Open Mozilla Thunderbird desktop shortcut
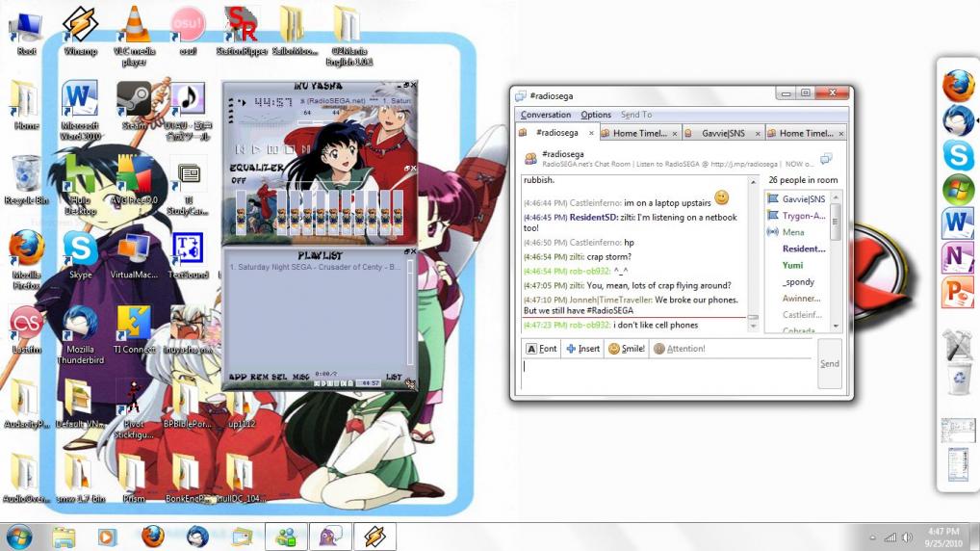 pyautogui.click(x=80, y=334)
